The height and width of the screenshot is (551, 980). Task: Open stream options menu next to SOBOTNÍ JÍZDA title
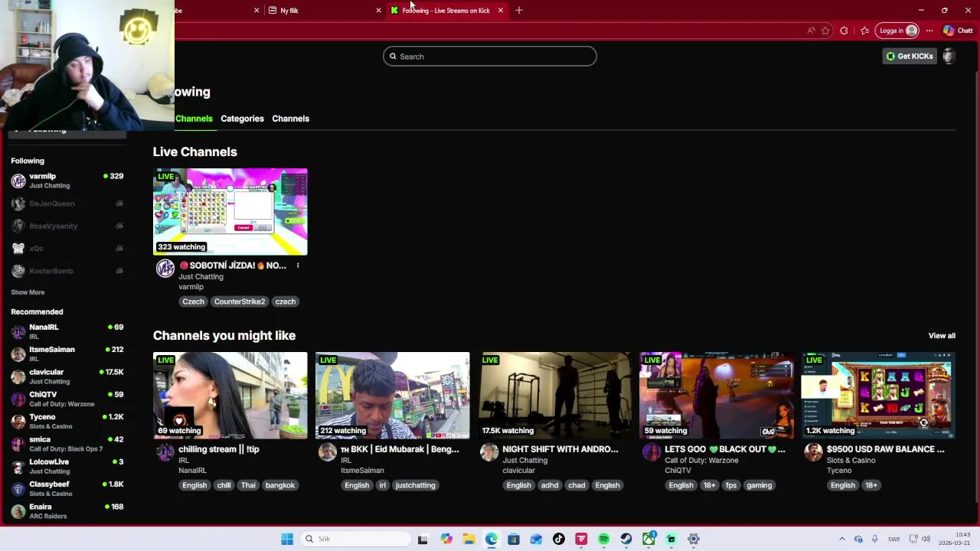coord(298,266)
